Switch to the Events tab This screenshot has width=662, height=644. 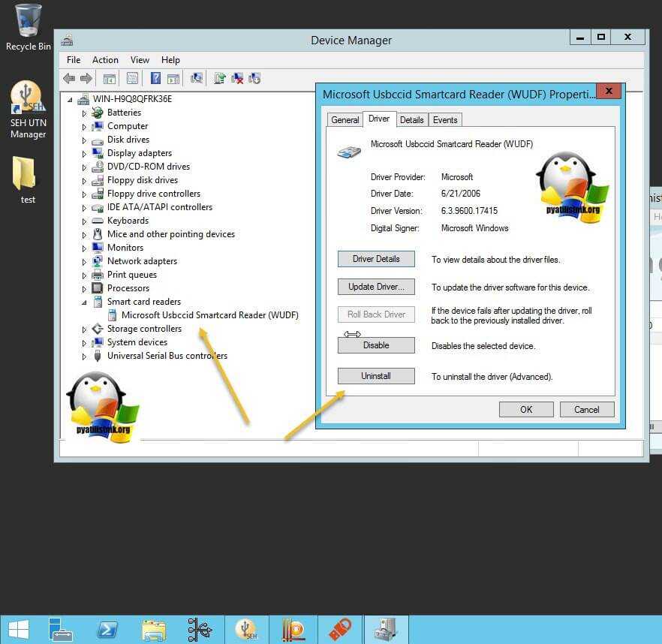pyautogui.click(x=445, y=120)
